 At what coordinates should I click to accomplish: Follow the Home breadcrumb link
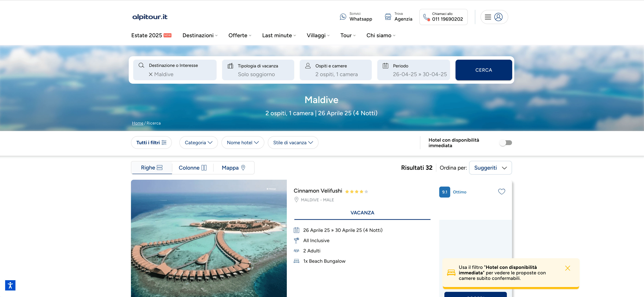(137, 123)
